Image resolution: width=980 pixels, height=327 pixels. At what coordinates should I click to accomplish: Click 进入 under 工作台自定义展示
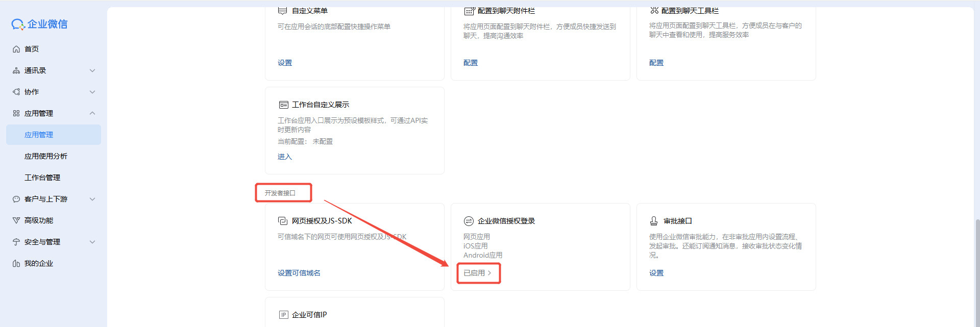coord(285,157)
